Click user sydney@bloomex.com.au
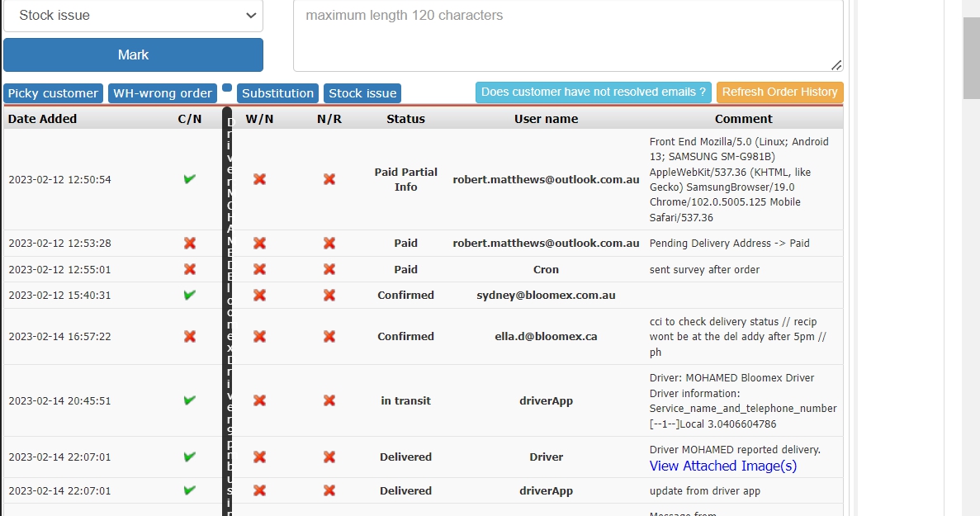Viewport: 980px width, 516px height. tap(547, 295)
